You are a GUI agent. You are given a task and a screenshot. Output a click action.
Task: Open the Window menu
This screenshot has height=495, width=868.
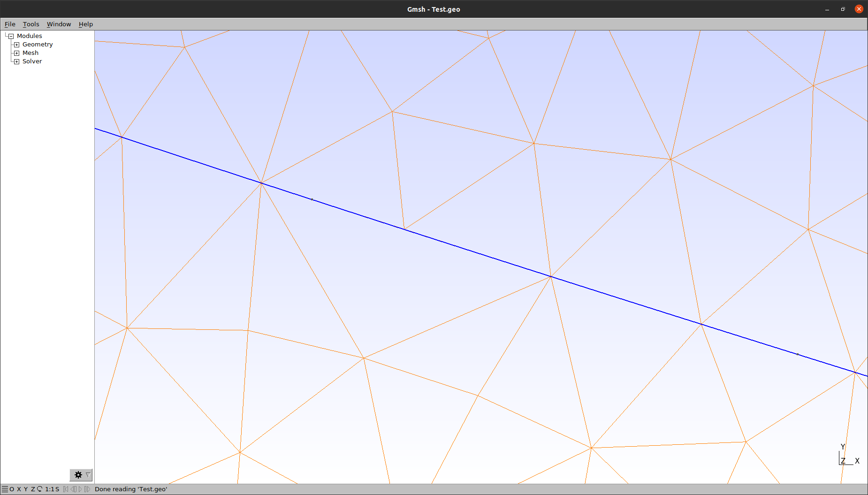(x=59, y=24)
